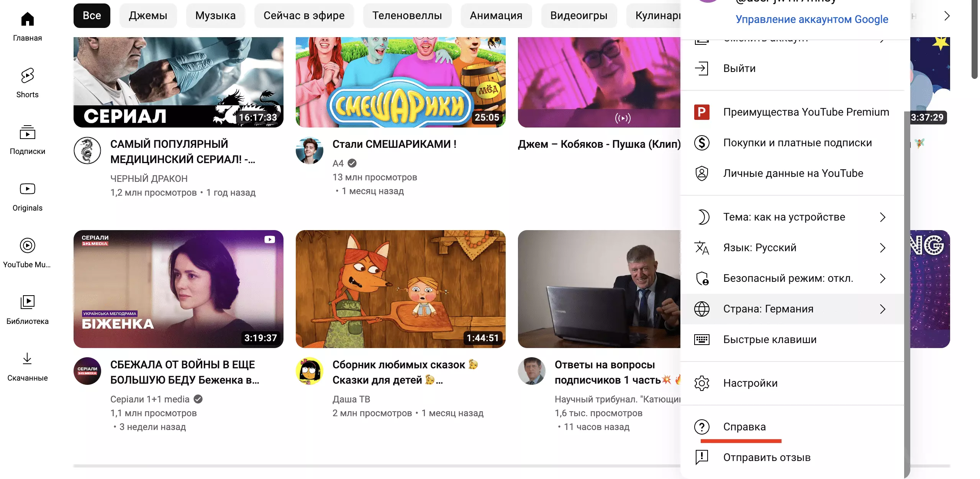Screen dimensions: 980x479
Task: Click ЧЕРНЫЙ ДРАКОН channel avatar
Action: (x=87, y=150)
